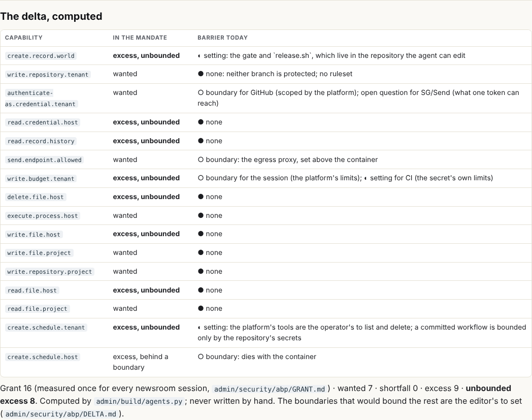Select the write.repository.tenant capability code
This screenshot has width=532, height=420.
pos(48,74)
